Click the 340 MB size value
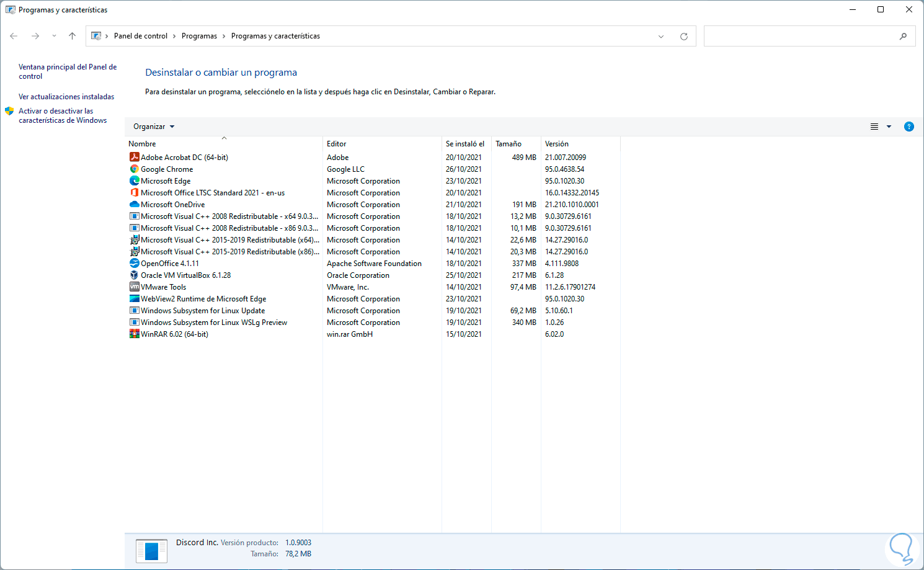 [x=524, y=323]
